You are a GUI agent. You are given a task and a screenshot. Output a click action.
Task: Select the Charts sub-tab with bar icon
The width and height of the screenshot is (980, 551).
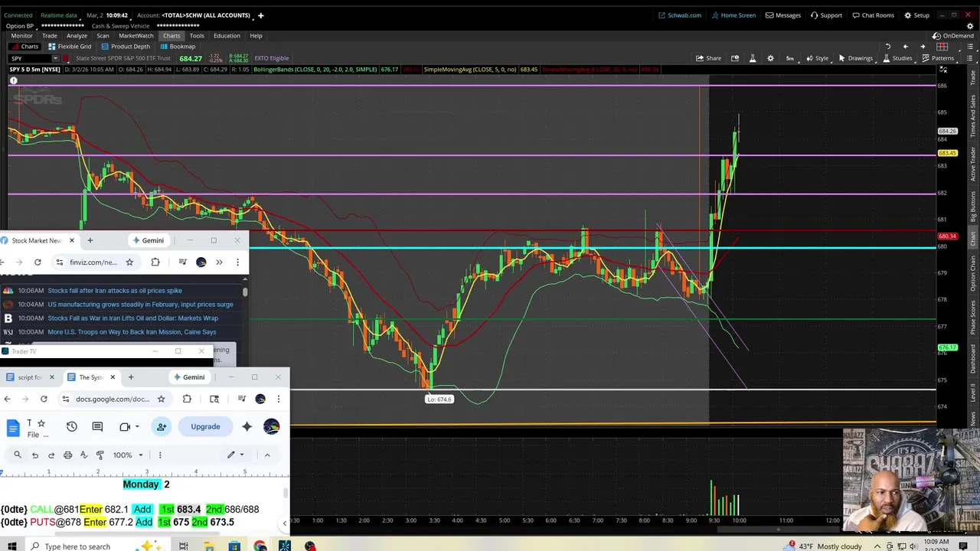[x=24, y=47]
